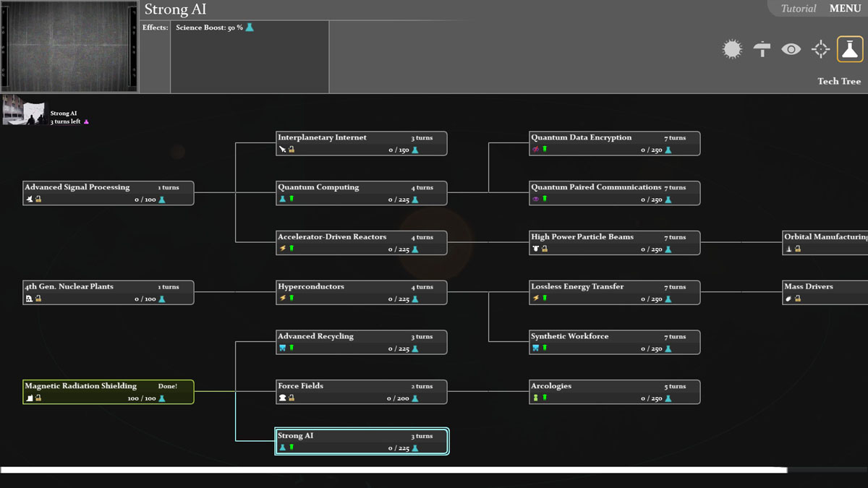The image size is (868, 488).
Task: Click the 3 turns left queue text
Action: click(66, 121)
